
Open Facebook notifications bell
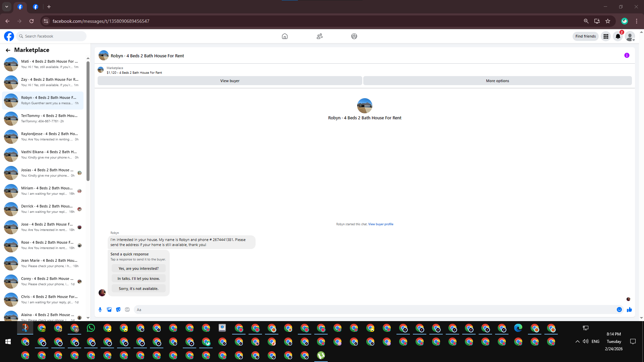[x=618, y=36]
